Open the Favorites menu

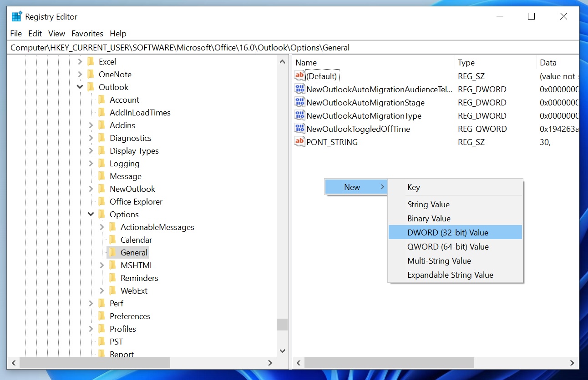pyautogui.click(x=87, y=34)
